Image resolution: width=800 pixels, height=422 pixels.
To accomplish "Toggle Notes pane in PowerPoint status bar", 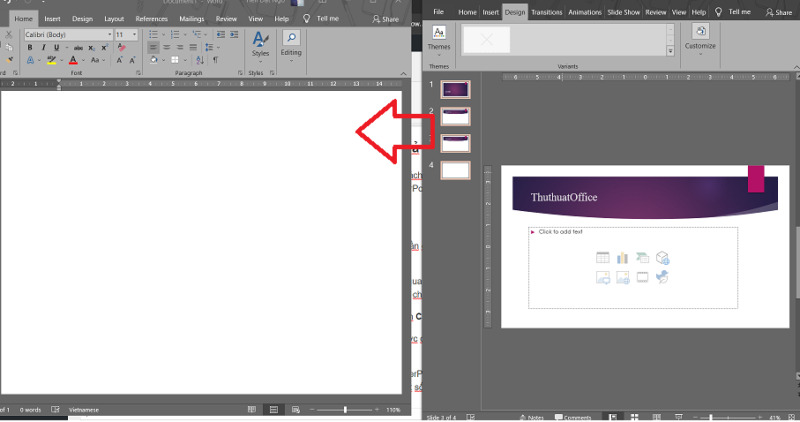I will (x=531, y=417).
